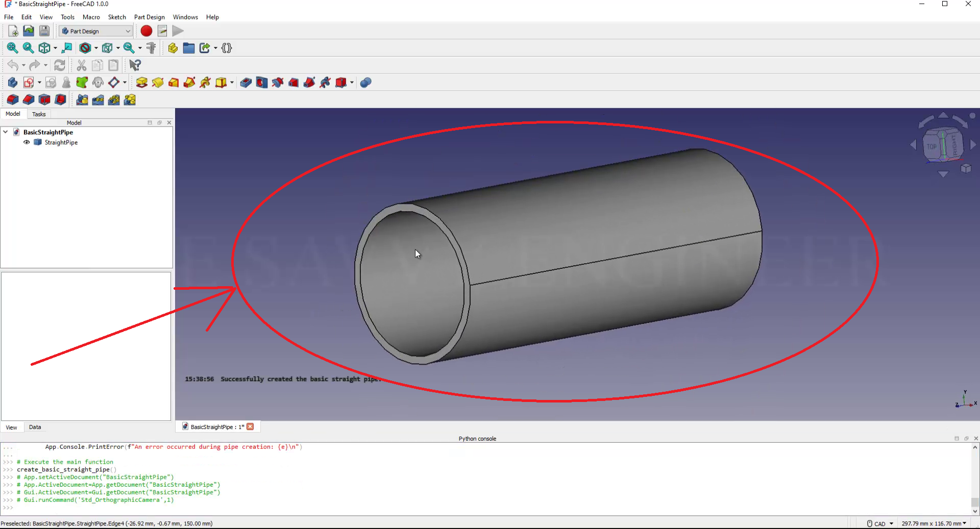Click the Fillet tool icon
This screenshot has height=529, width=980.
[13, 100]
